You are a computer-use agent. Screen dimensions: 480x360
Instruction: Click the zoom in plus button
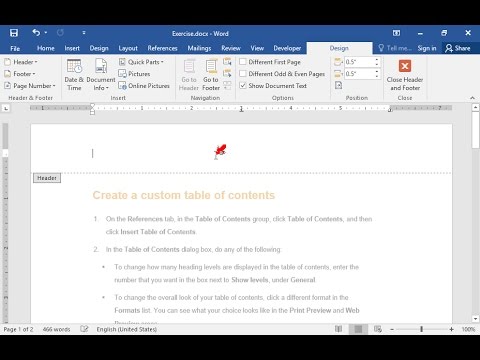point(451,329)
